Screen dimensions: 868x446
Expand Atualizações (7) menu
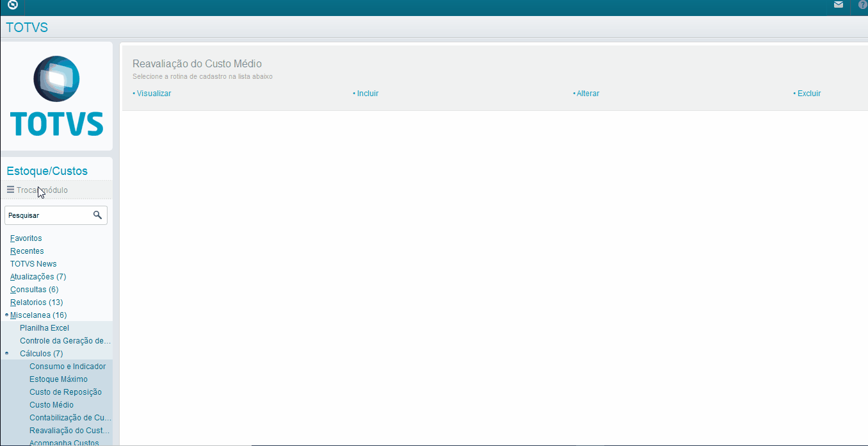tap(38, 277)
